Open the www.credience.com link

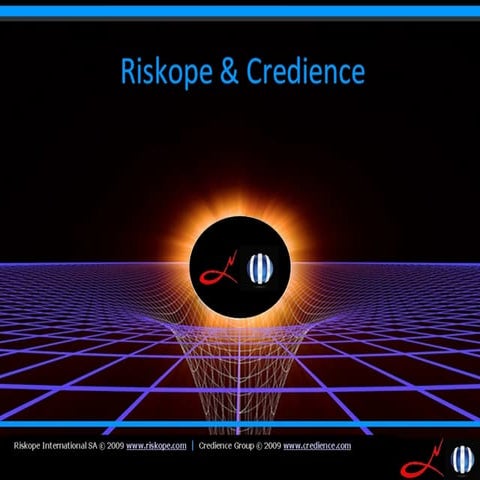pyautogui.click(x=317, y=446)
